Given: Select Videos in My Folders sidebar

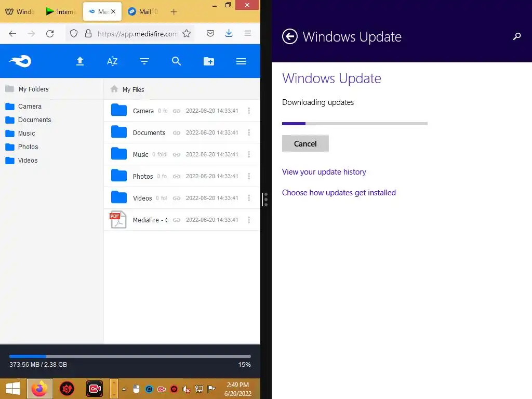Looking at the screenshot, I should point(22,161).
